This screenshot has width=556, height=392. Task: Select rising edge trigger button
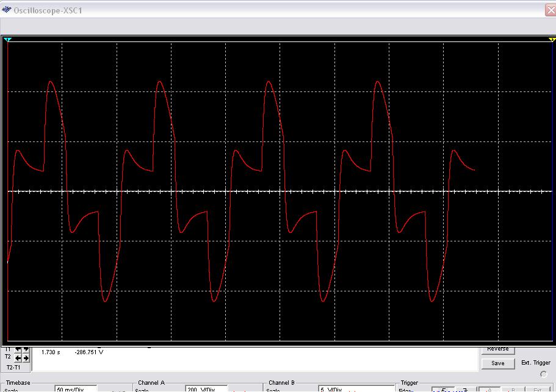click(444, 390)
